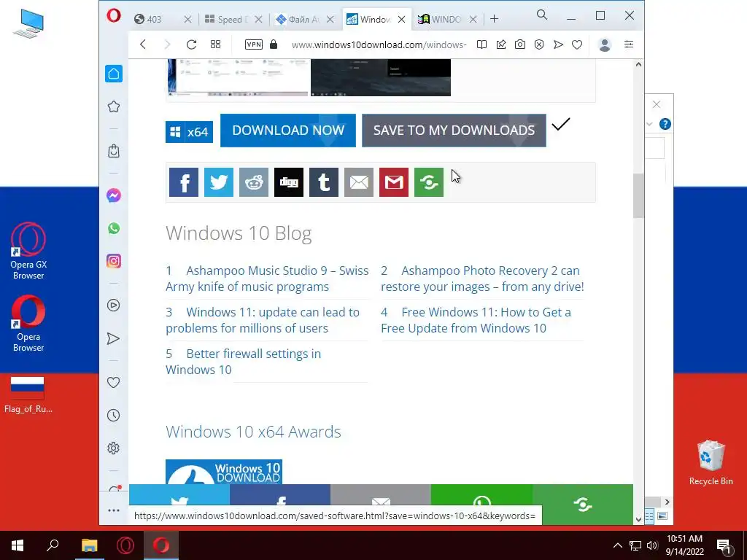Click the Windows 10 Download award badge
This screenshot has width=747, height=560.
coord(224,472)
